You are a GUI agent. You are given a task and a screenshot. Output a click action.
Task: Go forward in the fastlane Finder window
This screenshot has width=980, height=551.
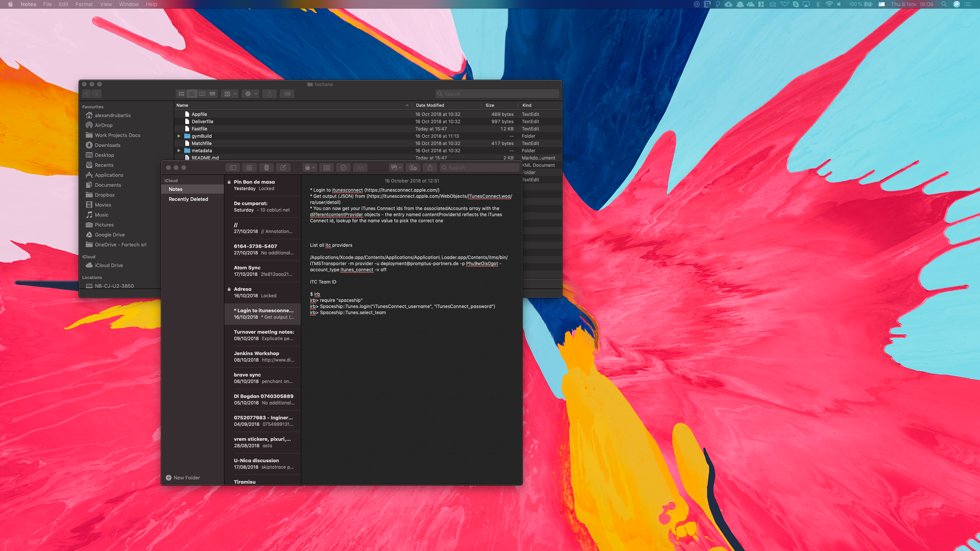coord(97,94)
